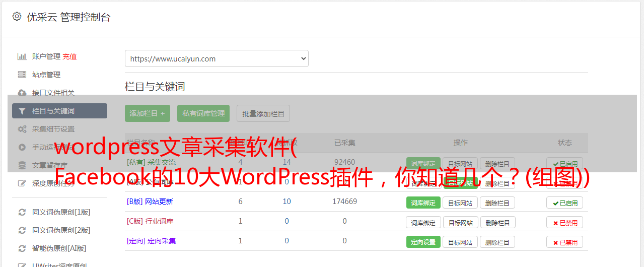Click 词库绑定 in the 行业词库 row
The image size is (644, 267).
(x=423, y=222)
